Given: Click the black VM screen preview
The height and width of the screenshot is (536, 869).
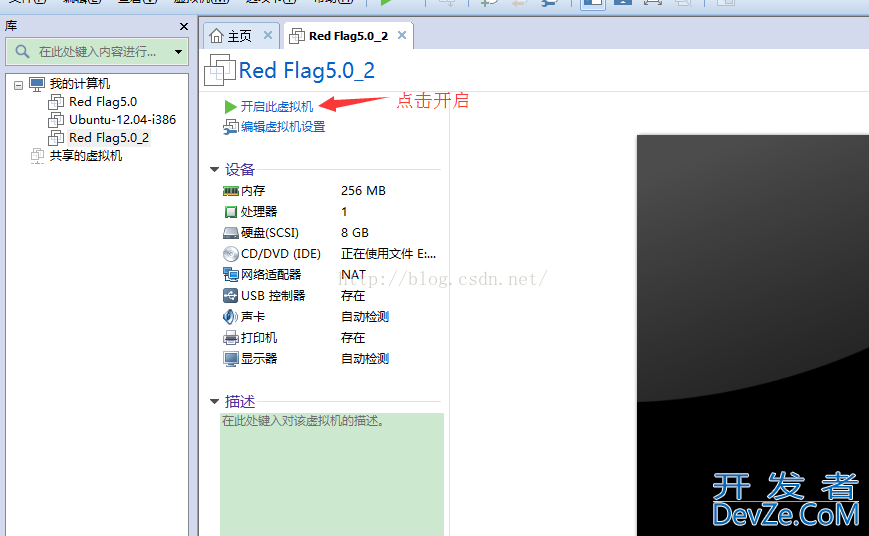Looking at the screenshot, I should point(753,335).
